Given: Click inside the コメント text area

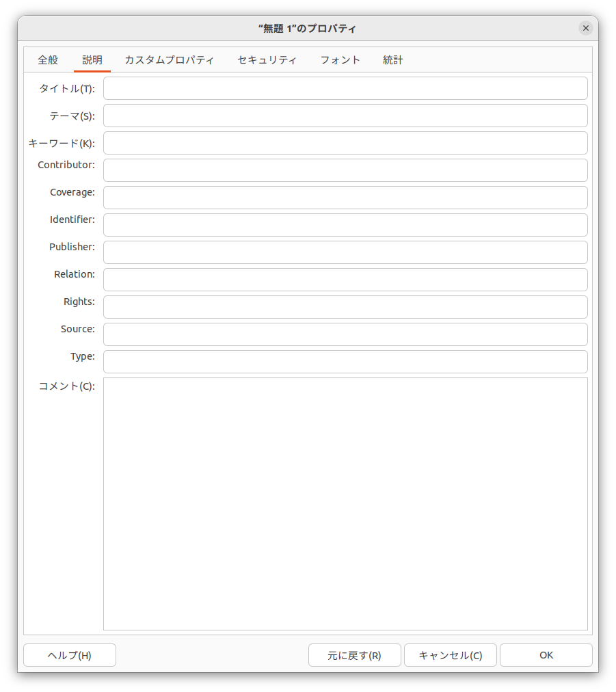Looking at the screenshot, I should [345, 503].
